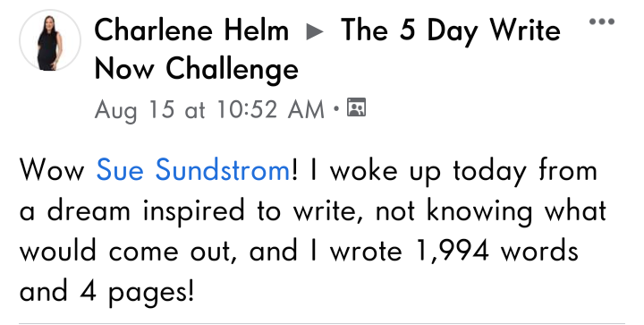Click the triangle arrow after Charlene Helm
Image resolution: width=644 pixels, height=325 pixels.
coord(315,31)
